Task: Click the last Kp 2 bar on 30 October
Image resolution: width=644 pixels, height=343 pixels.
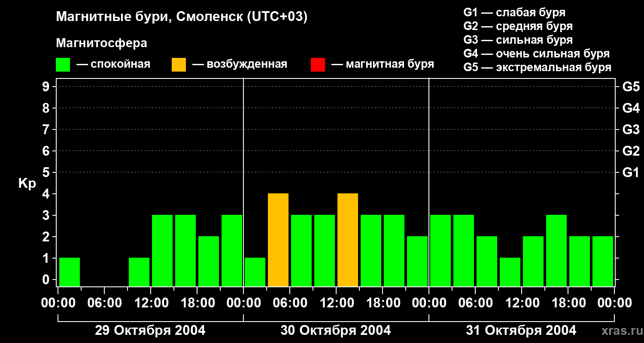Action: pos(417,262)
